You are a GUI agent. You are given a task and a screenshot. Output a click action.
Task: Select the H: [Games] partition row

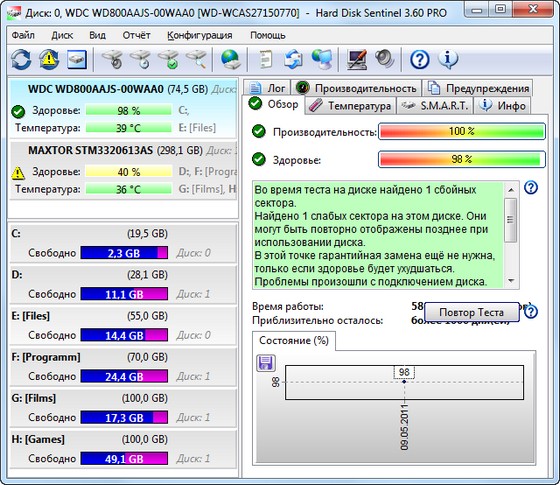coord(123,448)
